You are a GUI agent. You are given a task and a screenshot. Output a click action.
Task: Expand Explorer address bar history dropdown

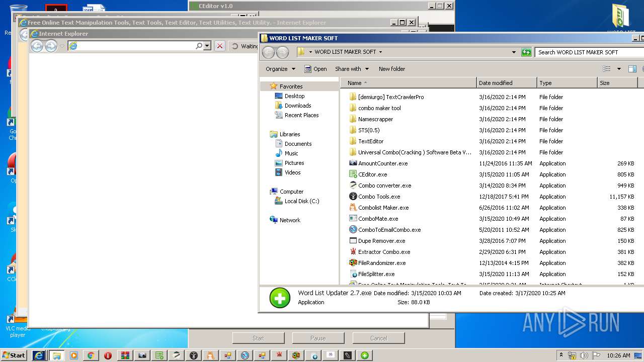(x=514, y=52)
